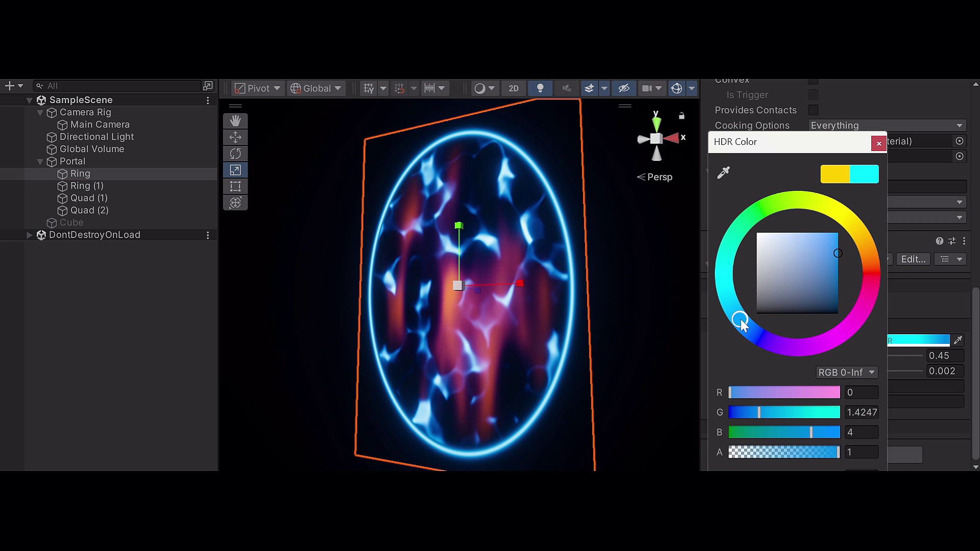Click the A alpha channel slider
Viewport: 980px width, 551px height.
[784, 452]
